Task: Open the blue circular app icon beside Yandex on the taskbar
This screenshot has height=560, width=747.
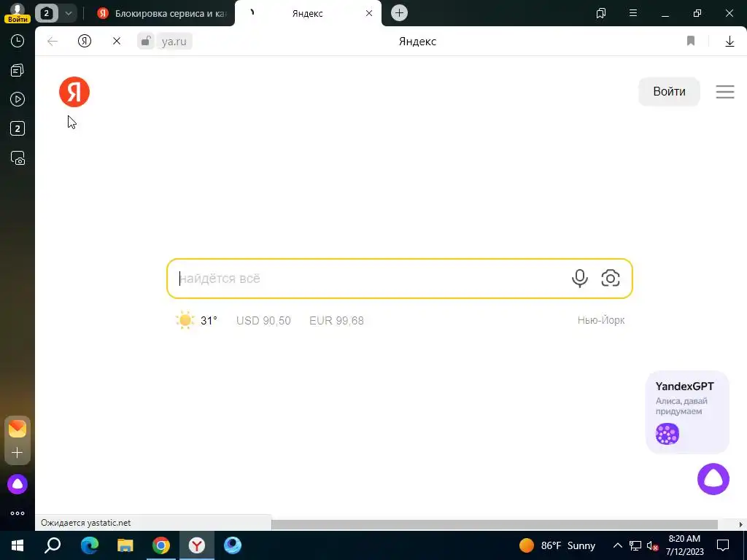Action: coord(233,545)
